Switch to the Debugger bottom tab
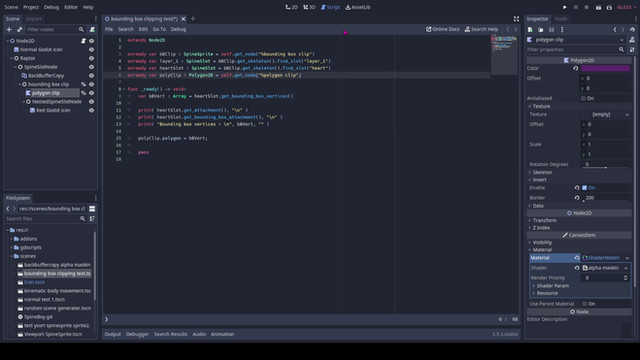This screenshot has height=360, width=640. click(137, 334)
